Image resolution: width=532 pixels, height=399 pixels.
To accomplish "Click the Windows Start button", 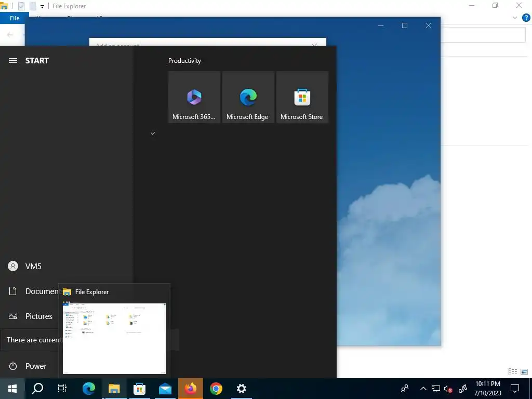I will (12, 389).
